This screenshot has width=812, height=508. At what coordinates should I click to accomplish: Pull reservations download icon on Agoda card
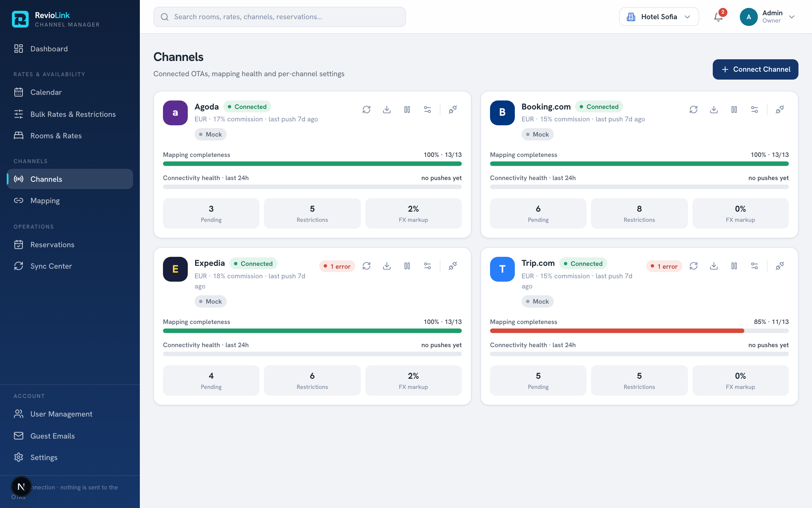[387, 110]
